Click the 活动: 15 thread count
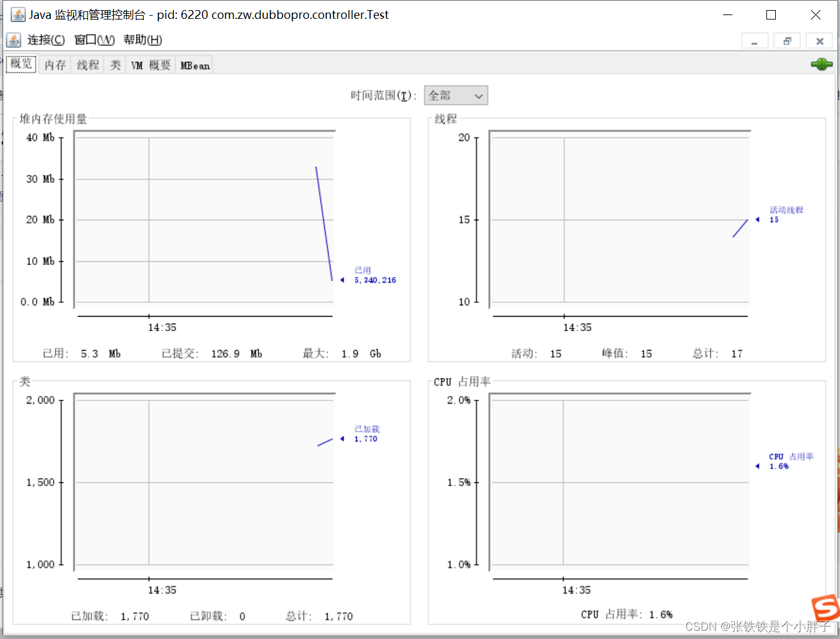 (536, 354)
